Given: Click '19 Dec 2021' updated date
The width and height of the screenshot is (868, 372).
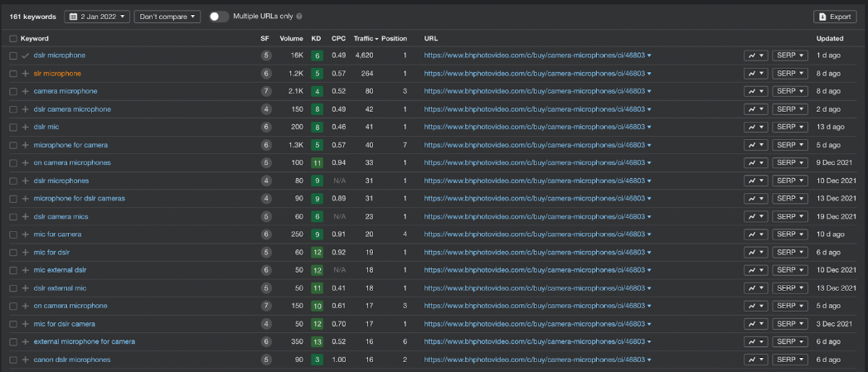Looking at the screenshot, I should 836,216.
